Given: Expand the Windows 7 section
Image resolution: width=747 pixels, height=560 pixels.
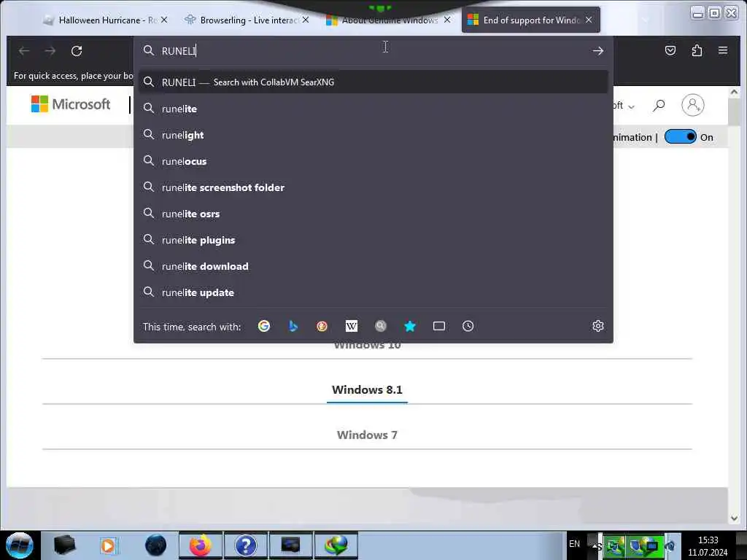Looking at the screenshot, I should click(x=367, y=435).
